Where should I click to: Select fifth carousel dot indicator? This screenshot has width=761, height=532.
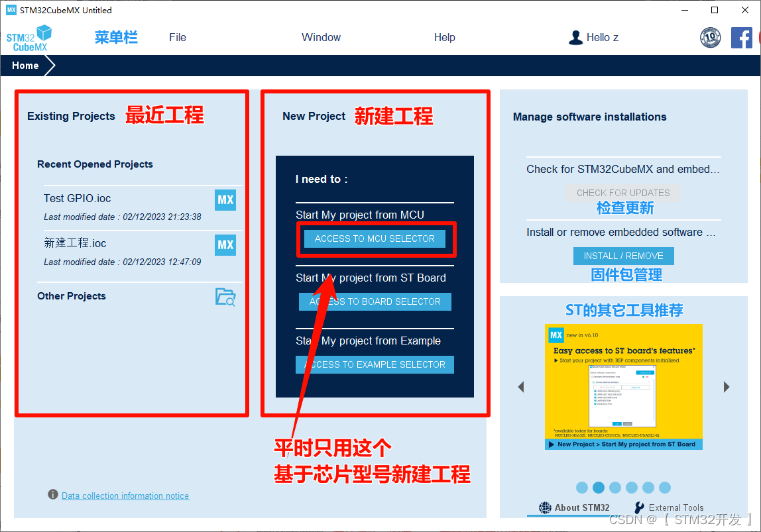pyautogui.click(x=648, y=488)
